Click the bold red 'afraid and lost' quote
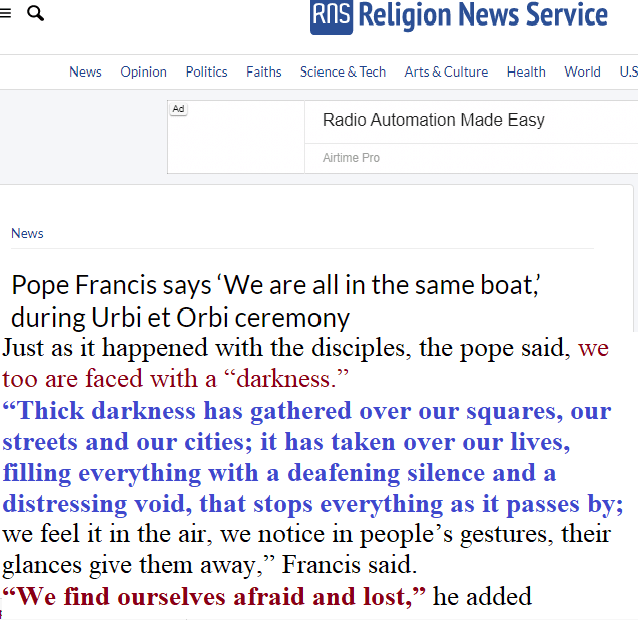638x620 pixels. [x=214, y=597]
